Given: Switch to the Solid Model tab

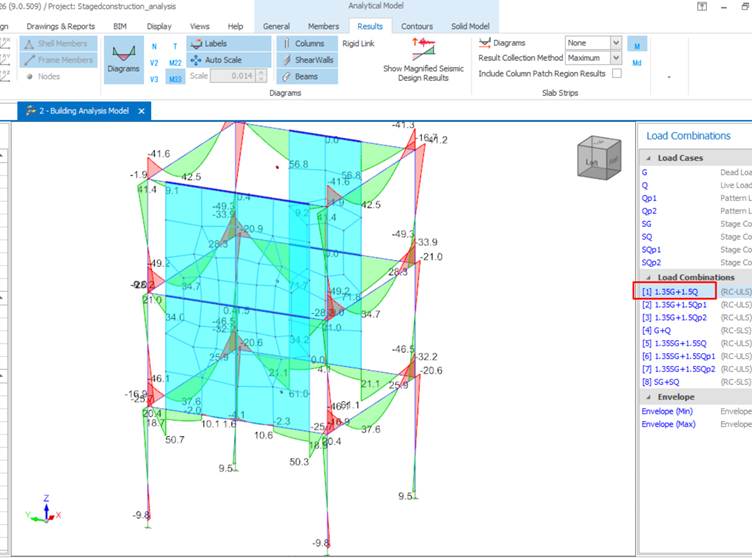Looking at the screenshot, I should [x=470, y=26].
